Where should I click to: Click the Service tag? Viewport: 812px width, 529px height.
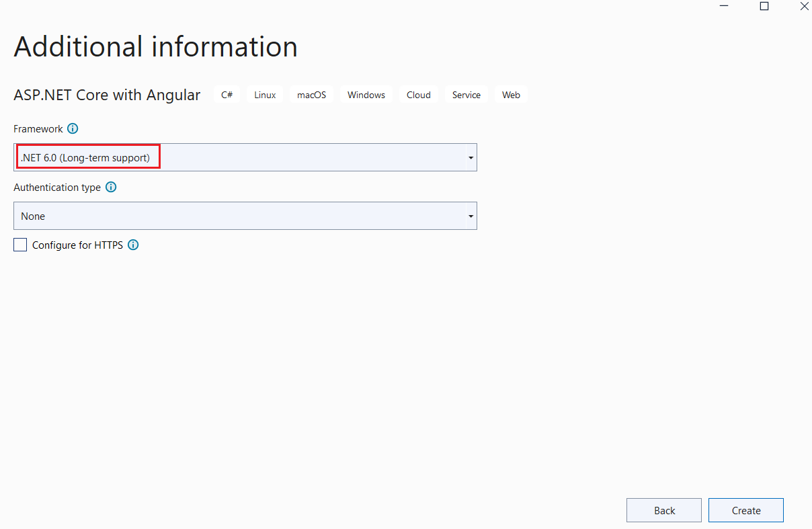click(466, 95)
